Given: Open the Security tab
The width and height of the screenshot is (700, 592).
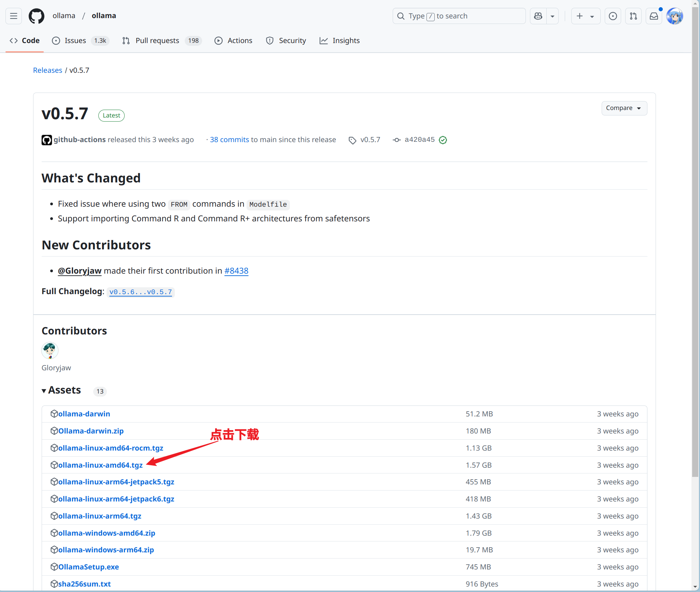Looking at the screenshot, I should click(286, 41).
